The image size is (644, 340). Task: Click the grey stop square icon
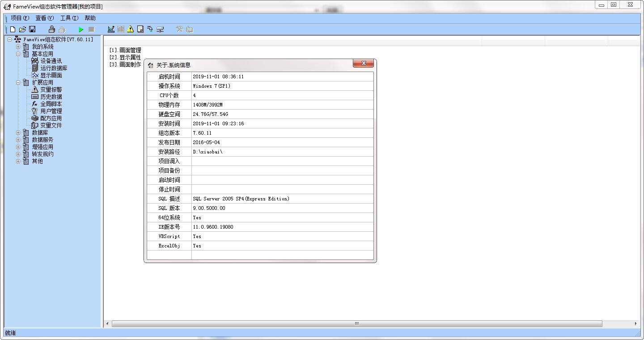tap(91, 30)
